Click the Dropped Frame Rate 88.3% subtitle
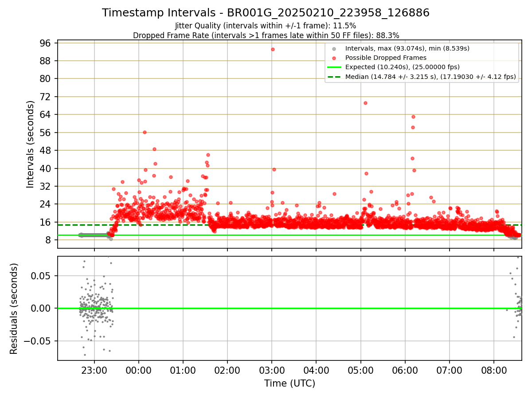Screen dimensions: 532x399 266,35
